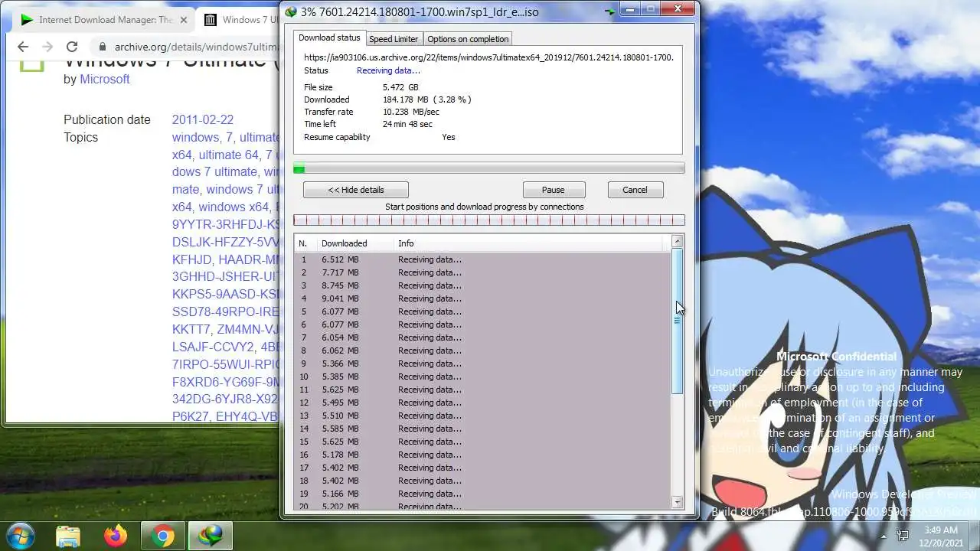Click the connections list scroll up arrow
The height and width of the screenshot is (551, 980).
point(677,242)
